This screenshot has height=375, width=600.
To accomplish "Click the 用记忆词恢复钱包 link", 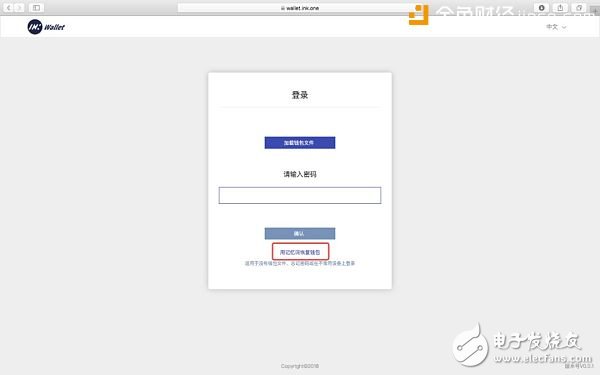I will click(x=300, y=252).
